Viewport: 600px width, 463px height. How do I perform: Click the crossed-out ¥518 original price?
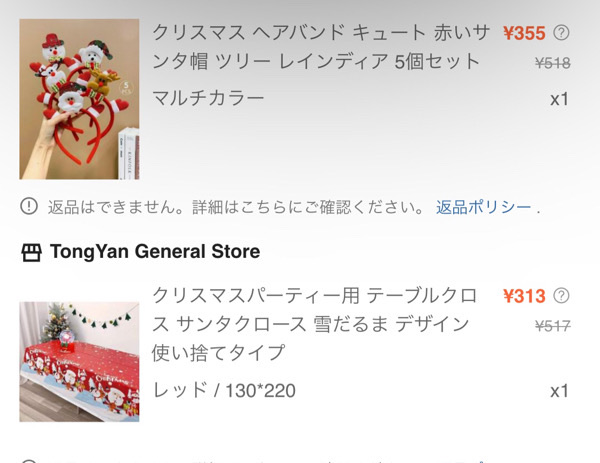553,63
